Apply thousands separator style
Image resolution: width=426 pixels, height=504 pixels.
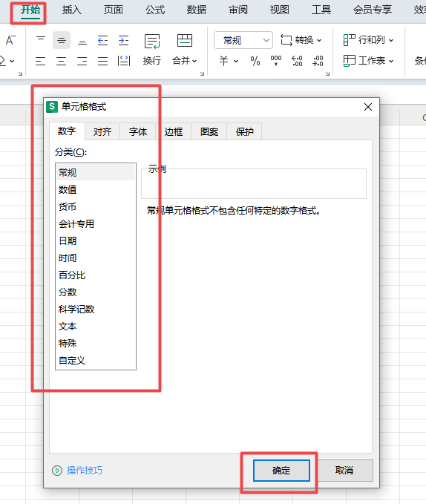click(276, 61)
